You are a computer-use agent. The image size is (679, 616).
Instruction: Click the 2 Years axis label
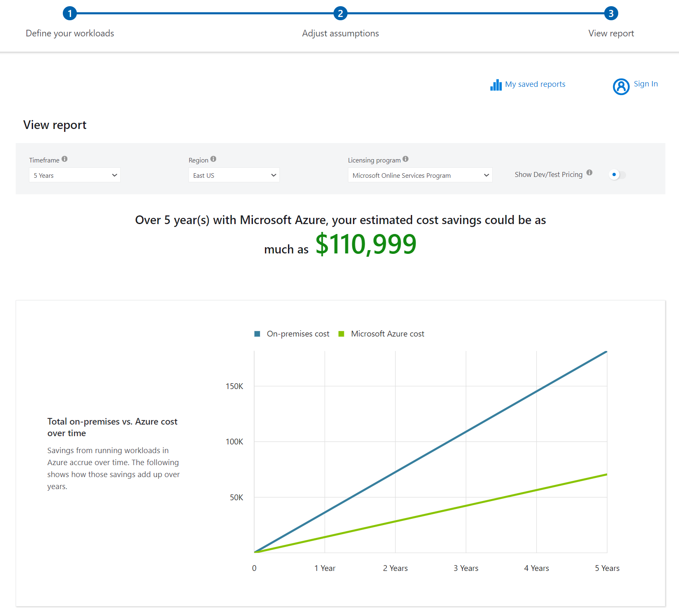(395, 568)
